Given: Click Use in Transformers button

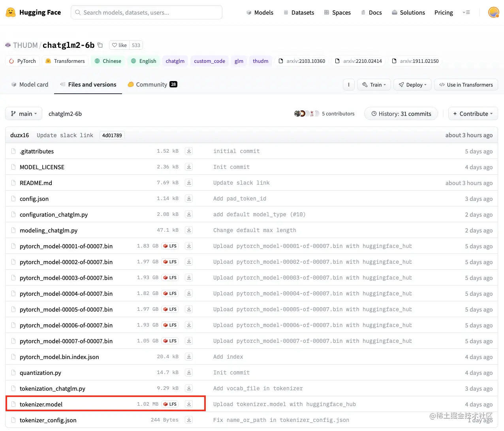Looking at the screenshot, I should 466,85.
